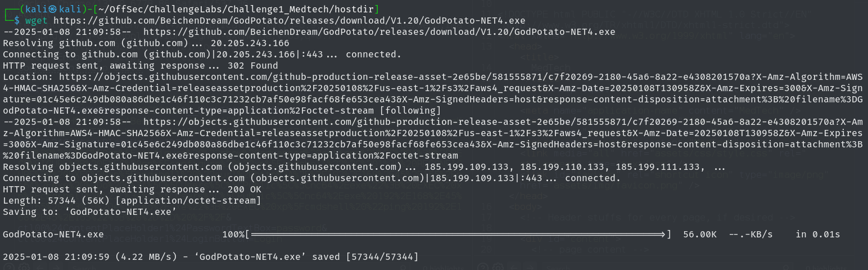Click the "Resolving objects.githubusercontent.com" line
The image size is (868, 270).
(x=202, y=166)
